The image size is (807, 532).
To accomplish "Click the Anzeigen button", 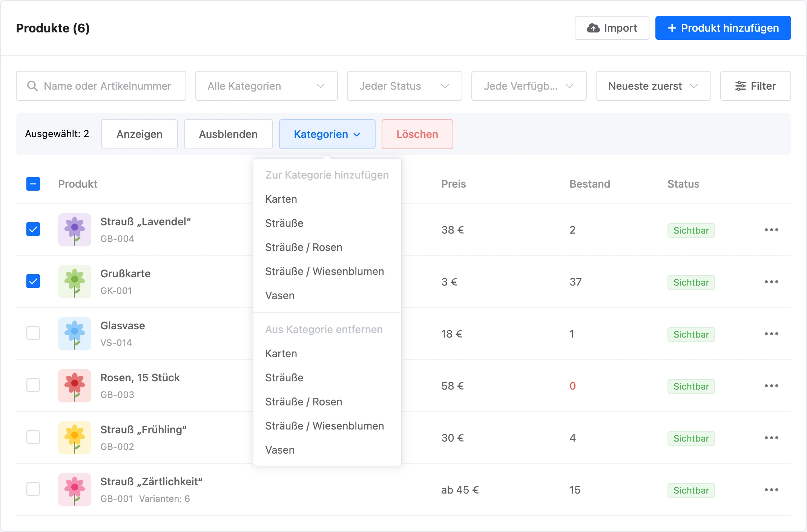I will tap(140, 134).
